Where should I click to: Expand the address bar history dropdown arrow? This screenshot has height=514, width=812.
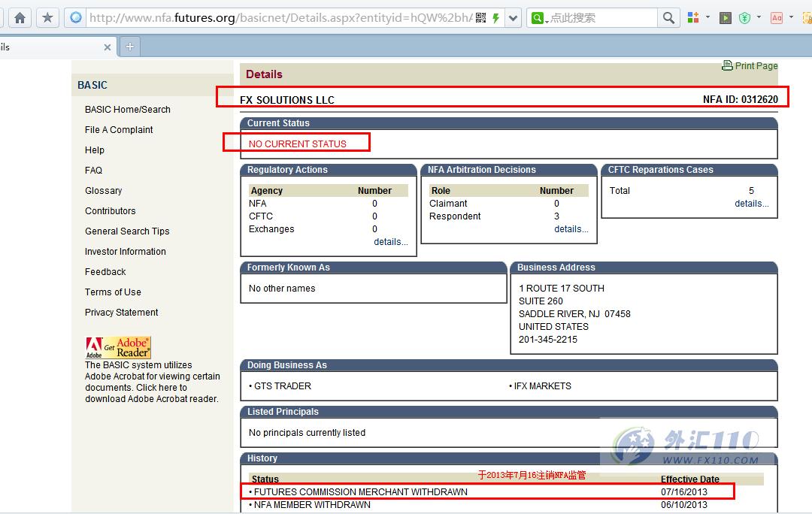(x=513, y=18)
